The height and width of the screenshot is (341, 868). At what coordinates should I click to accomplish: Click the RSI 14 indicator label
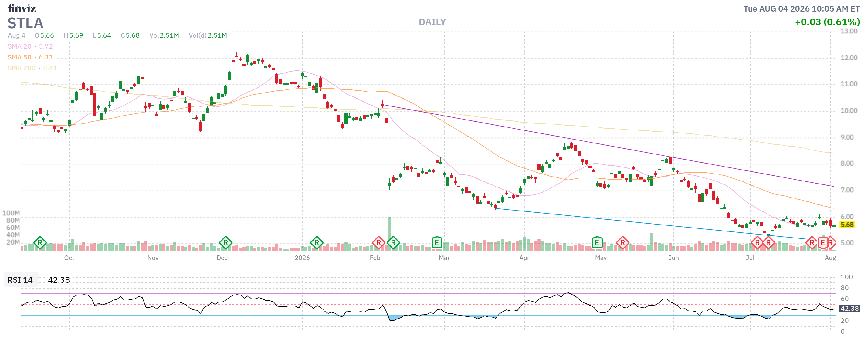tap(20, 280)
